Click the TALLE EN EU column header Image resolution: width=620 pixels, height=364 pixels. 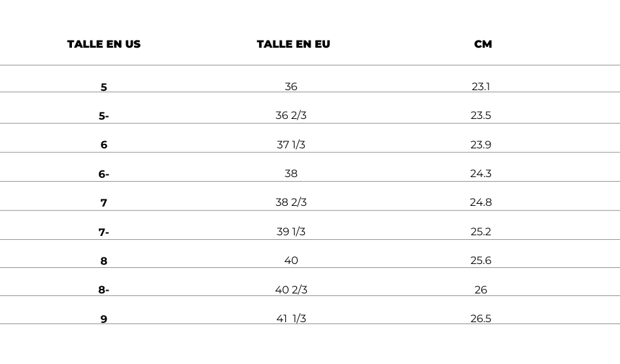[x=294, y=44]
